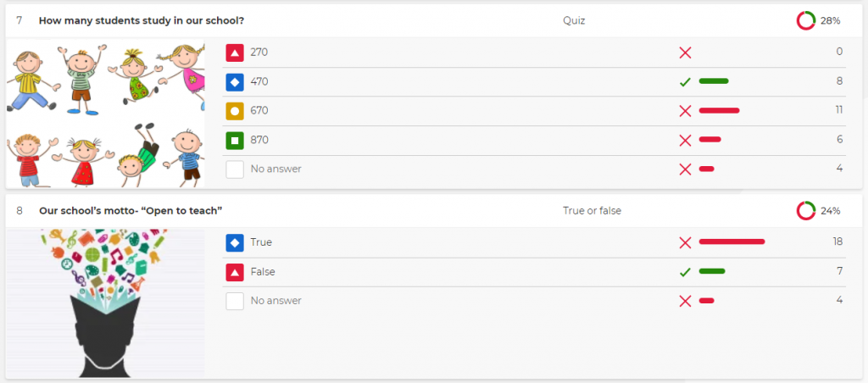This screenshot has width=868, height=383.
Task: Click the 28% correct donut chart
Action: pos(805,20)
